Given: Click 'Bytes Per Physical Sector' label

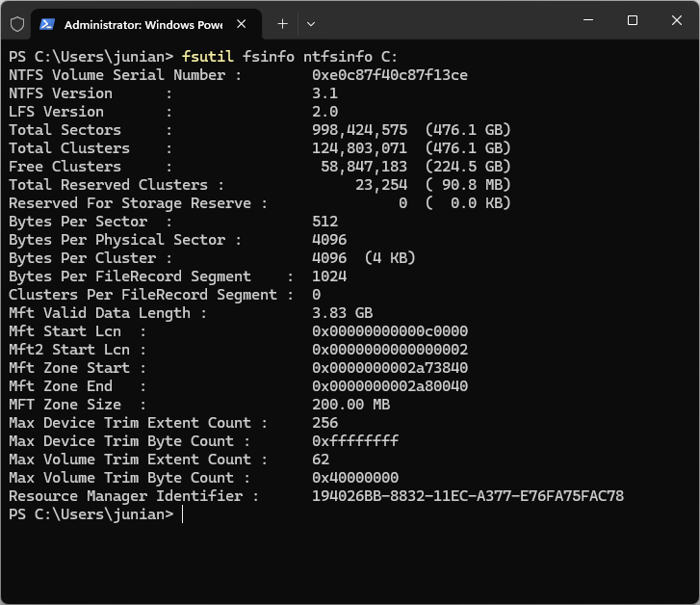Looking at the screenshot, I should tap(117, 240).
